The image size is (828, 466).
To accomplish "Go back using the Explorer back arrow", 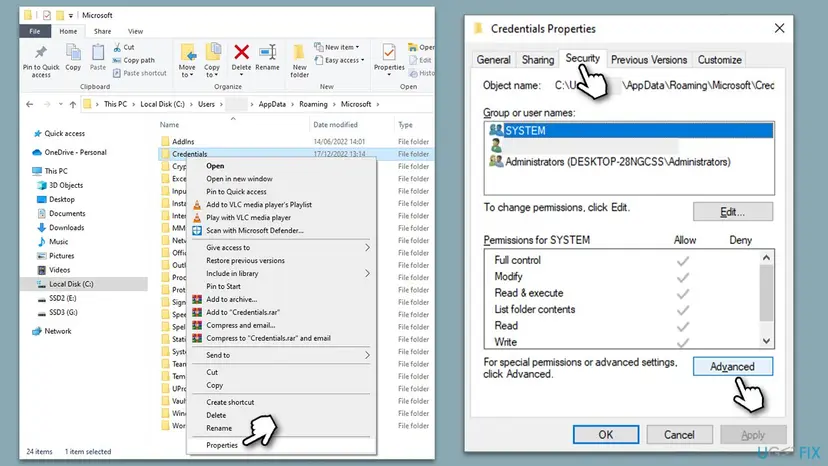I will (30, 104).
